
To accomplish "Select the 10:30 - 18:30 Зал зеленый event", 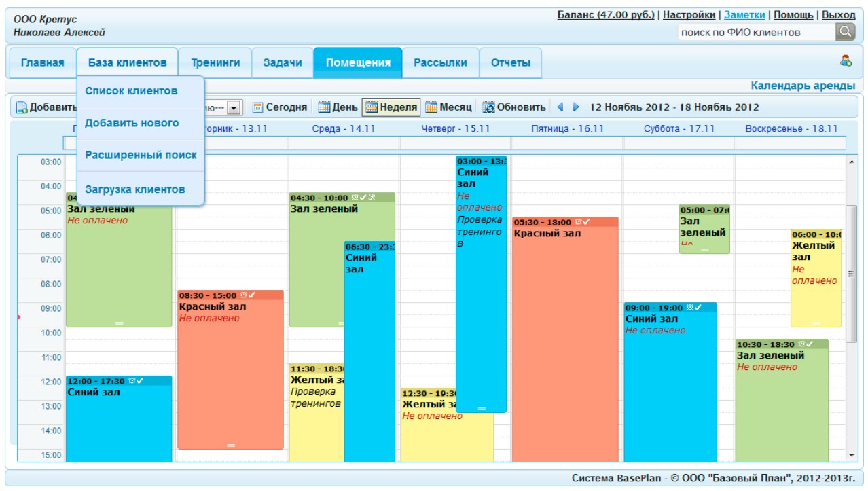I will click(782, 401).
